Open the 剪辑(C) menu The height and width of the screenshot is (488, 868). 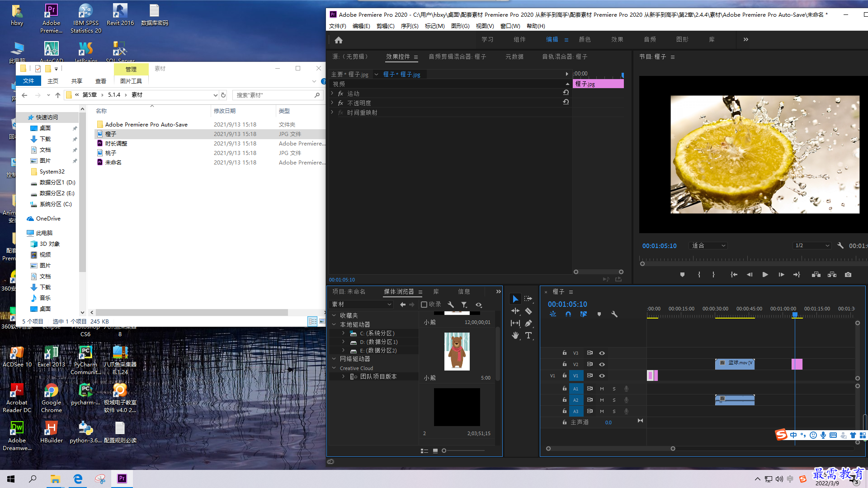tap(385, 26)
